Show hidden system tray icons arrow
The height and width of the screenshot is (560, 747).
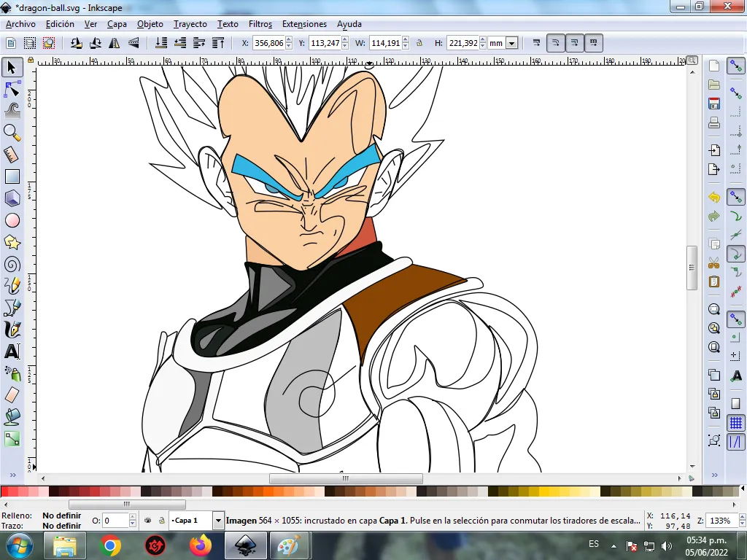(x=614, y=546)
